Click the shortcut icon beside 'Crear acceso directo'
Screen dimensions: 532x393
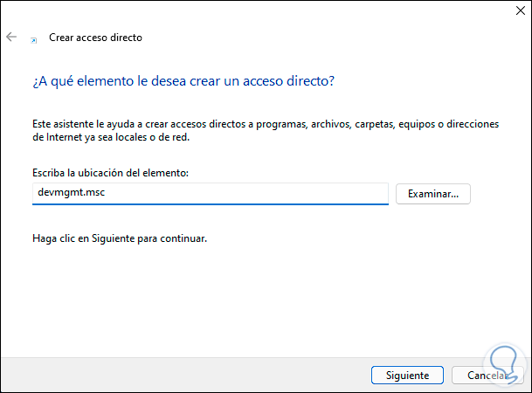34,39
